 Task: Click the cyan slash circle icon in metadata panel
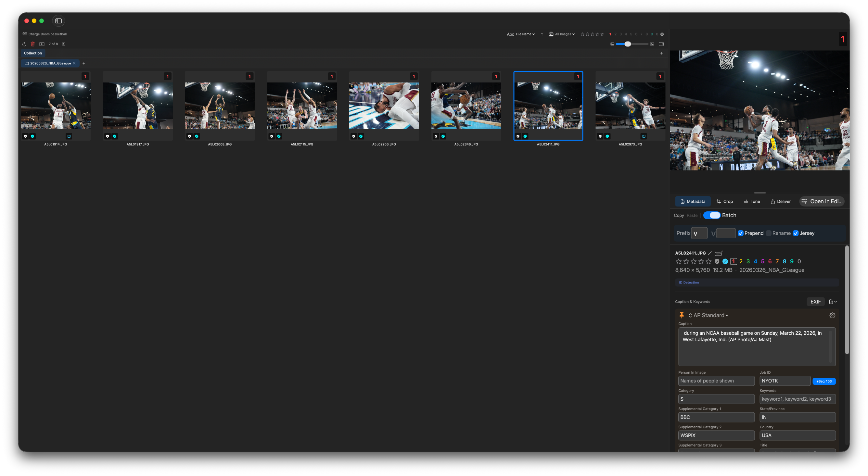(x=725, y=261)
